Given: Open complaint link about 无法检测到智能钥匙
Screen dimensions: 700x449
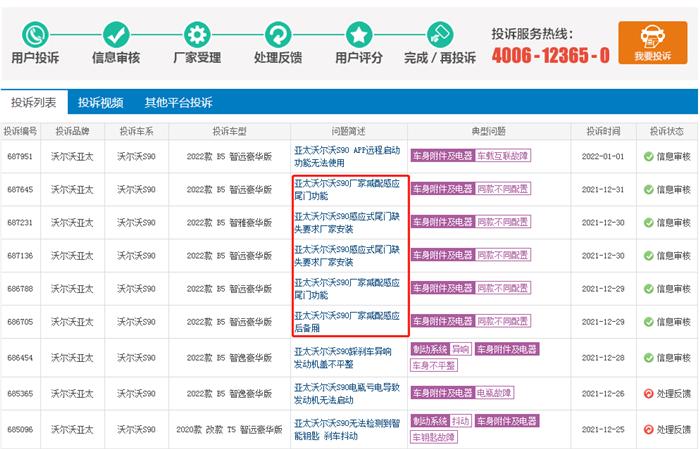Looking at the screenshot, I should [347, 429].
